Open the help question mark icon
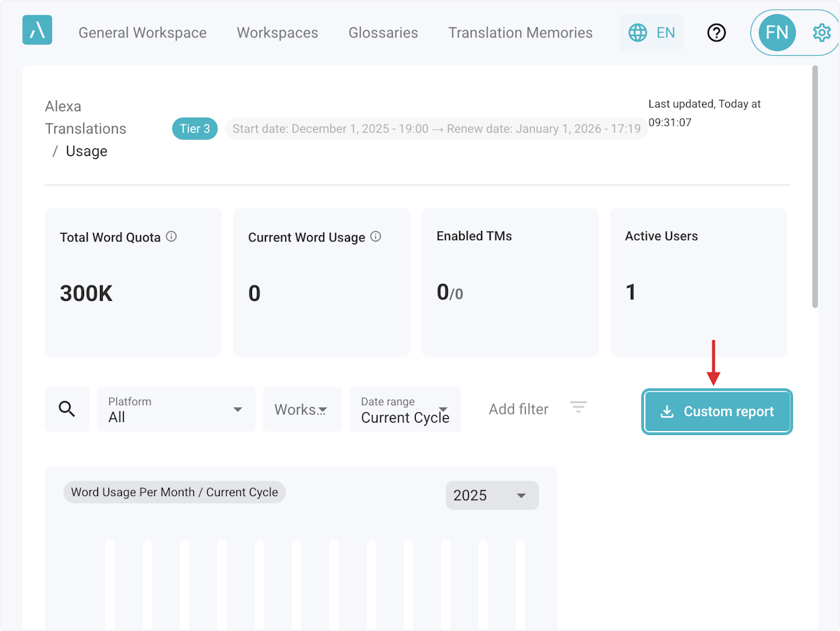 tap(716, 32)
